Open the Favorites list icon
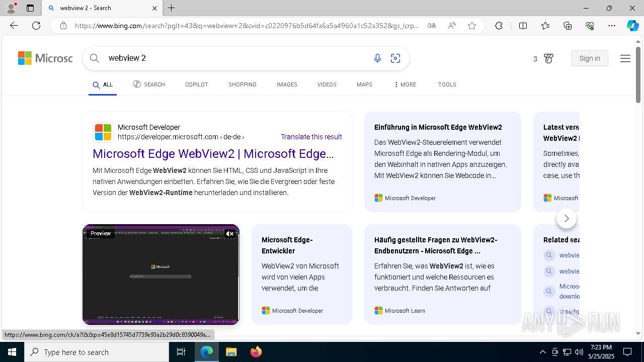The width and height of the screenshot is (644, 362). point(545,26)
